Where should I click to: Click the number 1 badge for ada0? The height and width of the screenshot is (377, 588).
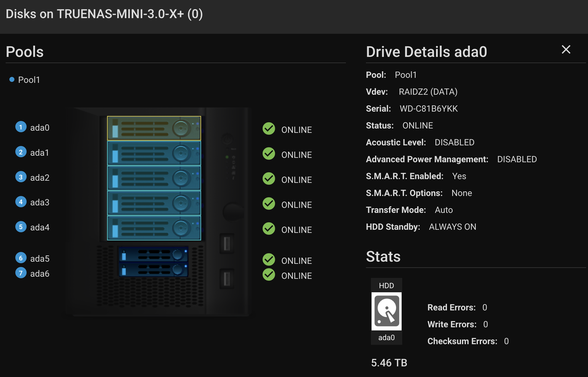tap(21, 127)
